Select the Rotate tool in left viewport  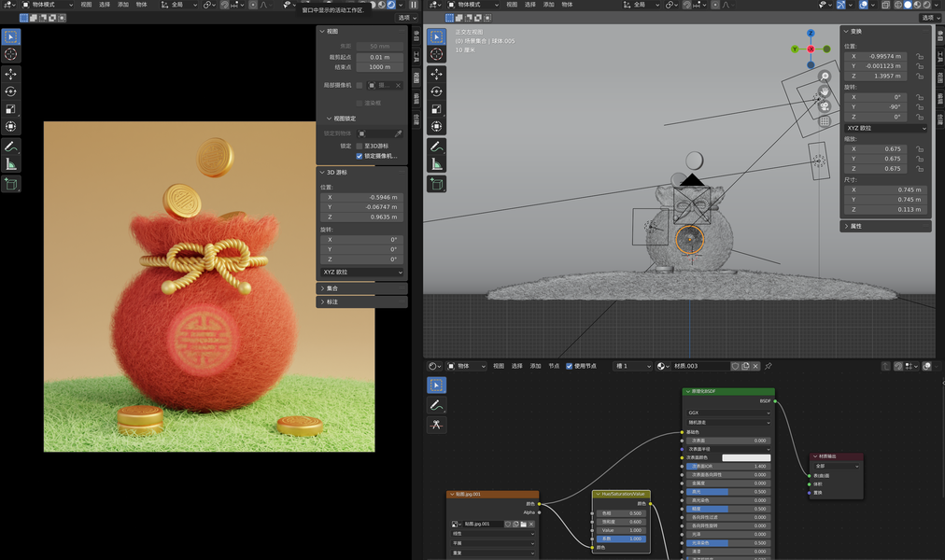tap(11, 91)
